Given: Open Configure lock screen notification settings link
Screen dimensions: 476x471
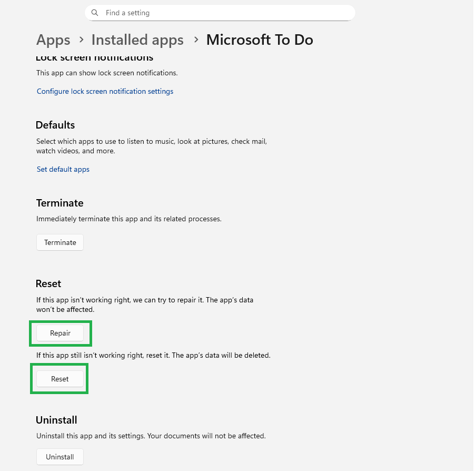Looking at the screenshot, I should [x=105, y=91].
